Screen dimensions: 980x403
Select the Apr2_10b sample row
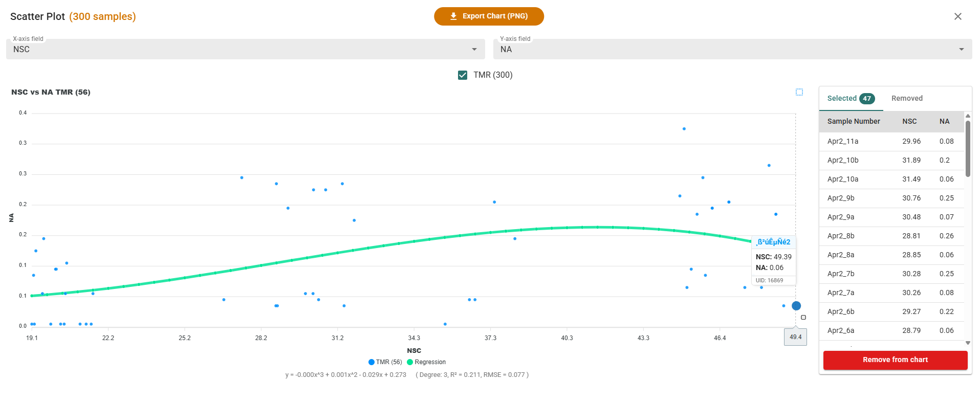click(891, 160)
